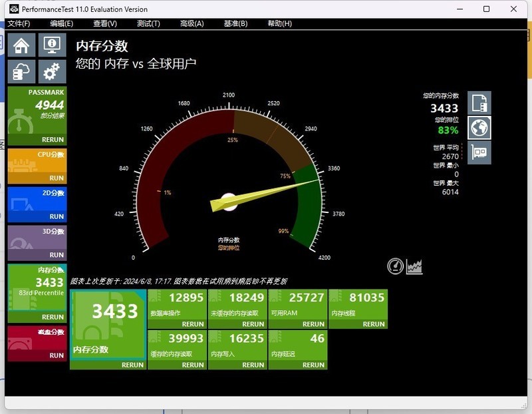The width and height of the screenshot is (532, 414).
Task: Go to the Home screen icon
Action: tap(21, 45)
